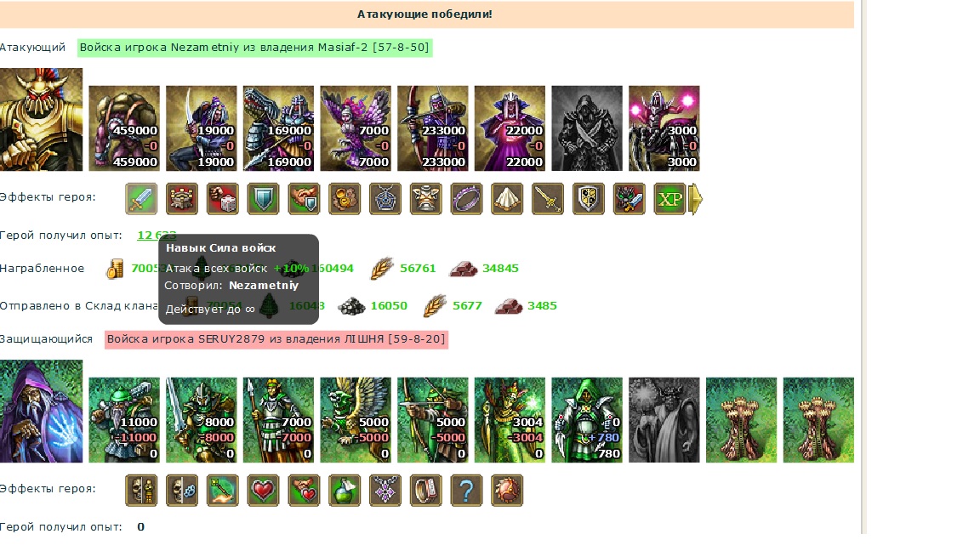Open attacker Nezametniy army info label
The image size is (980, 551).
pyautogui.click(x=255, y=48)
